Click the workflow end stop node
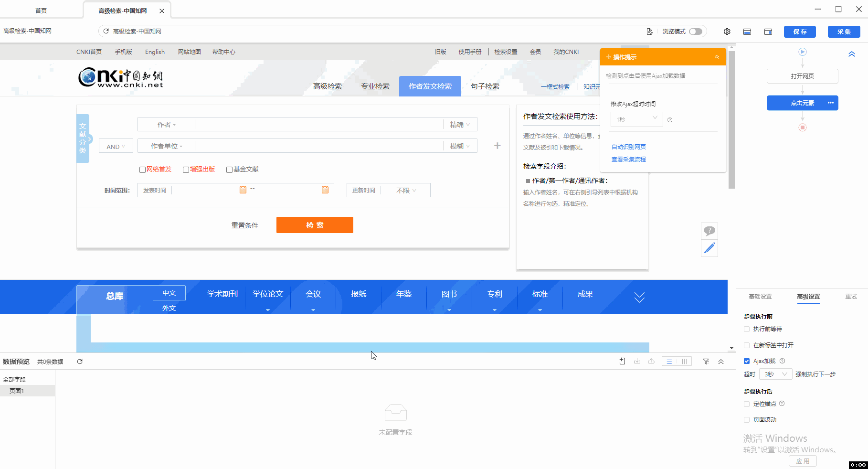 803,128
